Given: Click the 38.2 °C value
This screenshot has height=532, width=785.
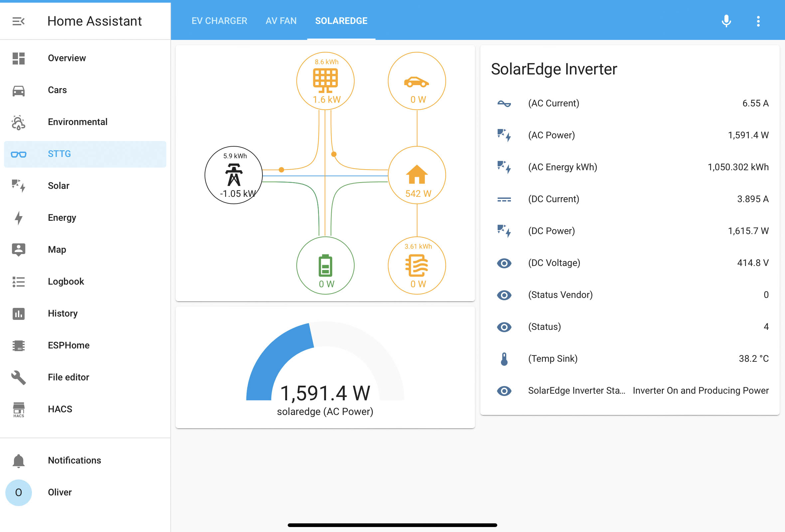Looking at the screenshot, I should pos(754,358).
